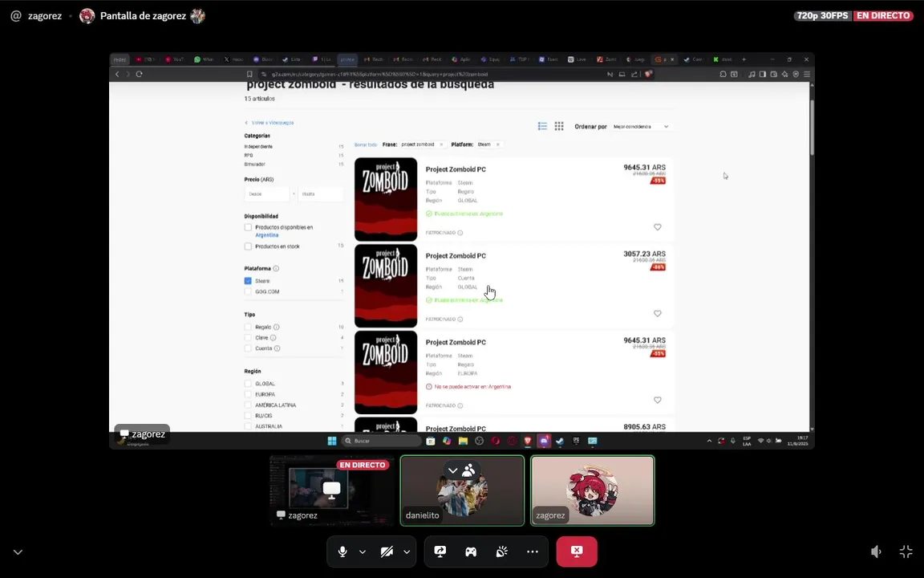This screenshot has width=924, height=578.
Task: Click the browser address bar URL
Action: tap(379, 75)
